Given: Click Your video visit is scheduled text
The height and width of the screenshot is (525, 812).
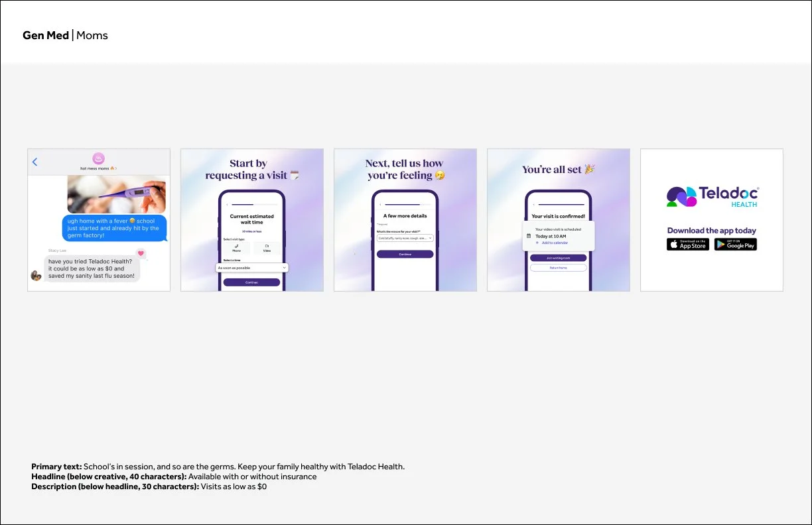Looking at the screenshot, I should pos(559,229).
